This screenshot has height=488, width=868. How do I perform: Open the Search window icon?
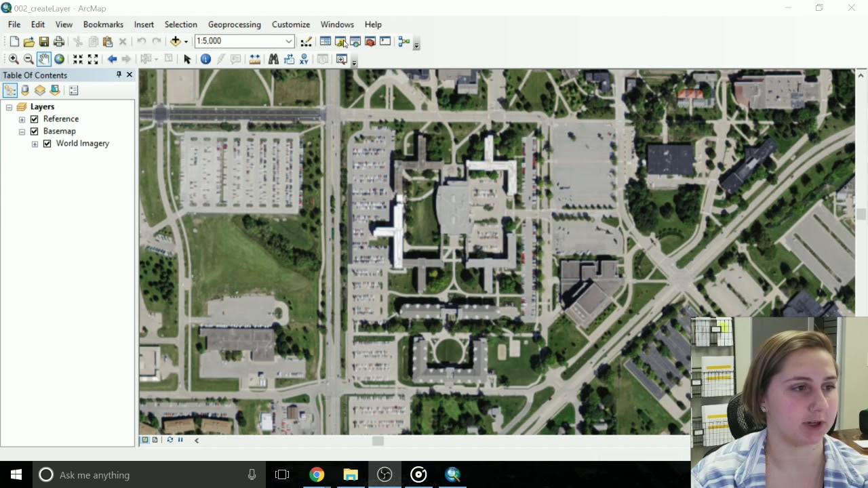[x=355, y=41]
